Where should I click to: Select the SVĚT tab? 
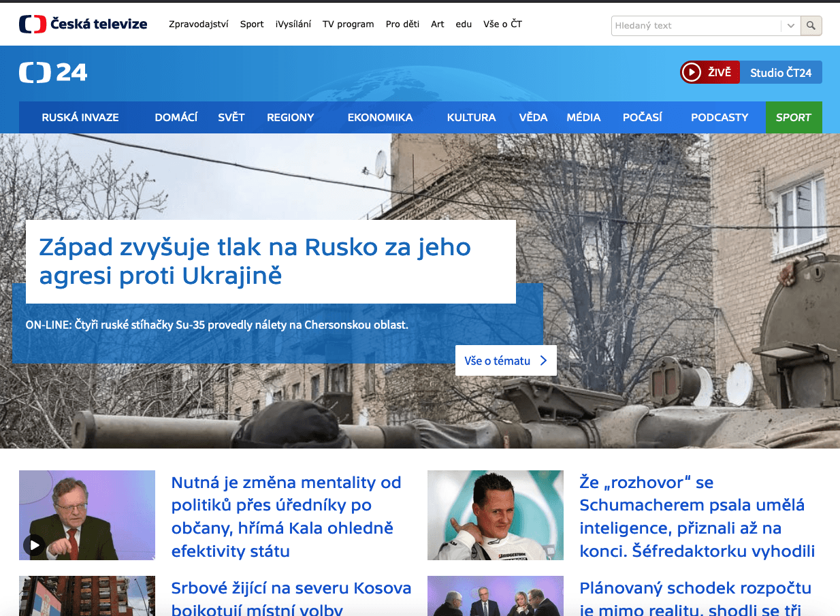click(x=231, y=117)
